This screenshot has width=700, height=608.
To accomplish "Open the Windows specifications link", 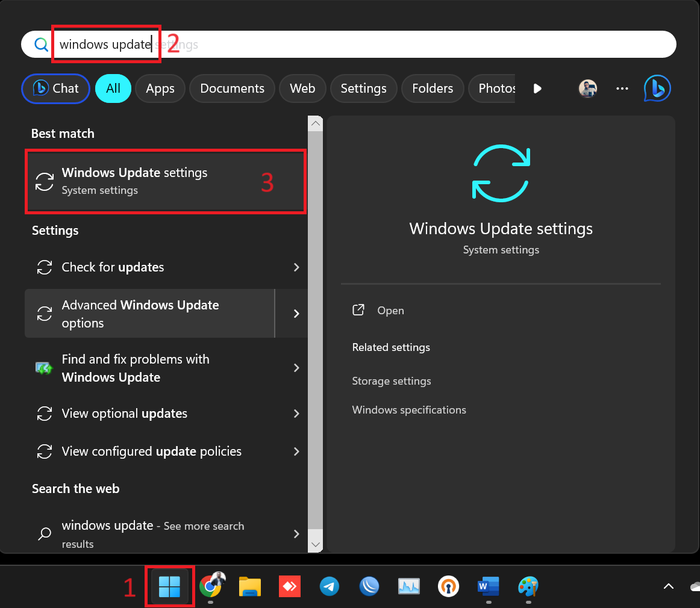I will [x=409, y=409].
